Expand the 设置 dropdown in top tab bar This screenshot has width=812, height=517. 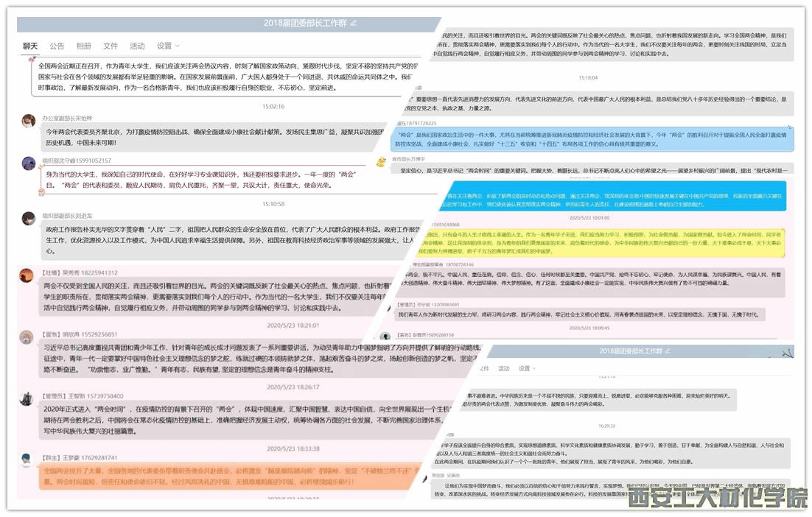pyautogui.click(x=167, y=46)
